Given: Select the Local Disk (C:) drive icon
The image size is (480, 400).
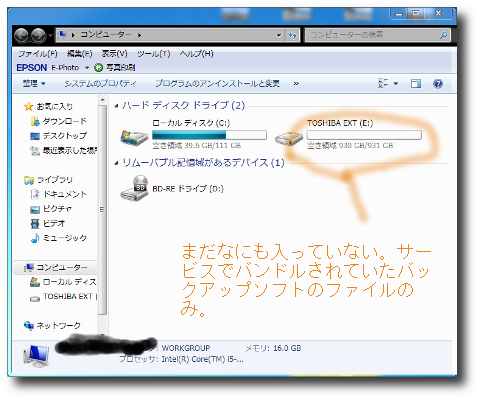Looking at the screenshot, I should click(x=134, y=136).
